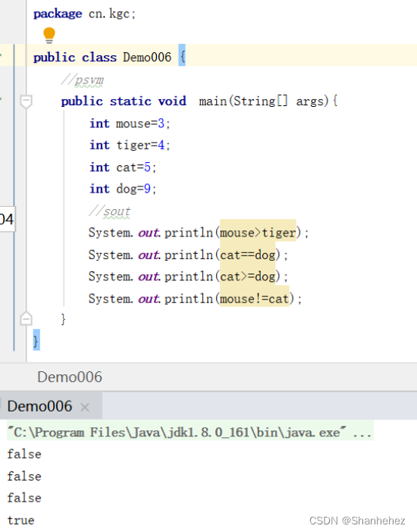The height and width of the screenshot is (532, 417).
Task: Click highlighted expression cat>=dog
Action: 248,277
